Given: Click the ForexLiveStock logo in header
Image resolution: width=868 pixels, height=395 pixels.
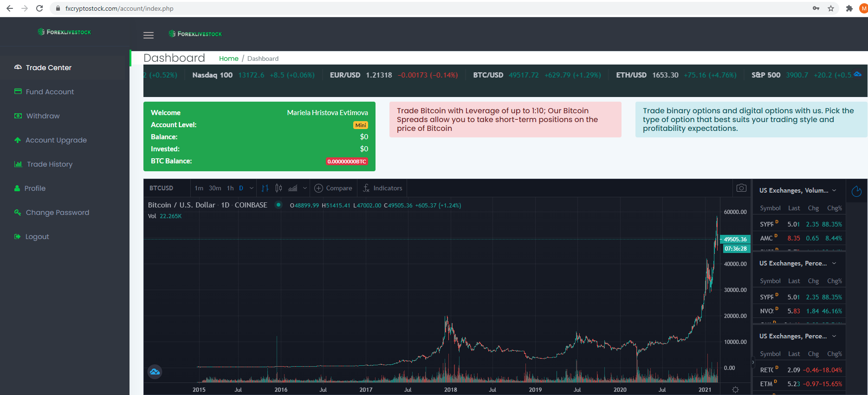Looking at the screenshot, I should [x=195, y=34].
